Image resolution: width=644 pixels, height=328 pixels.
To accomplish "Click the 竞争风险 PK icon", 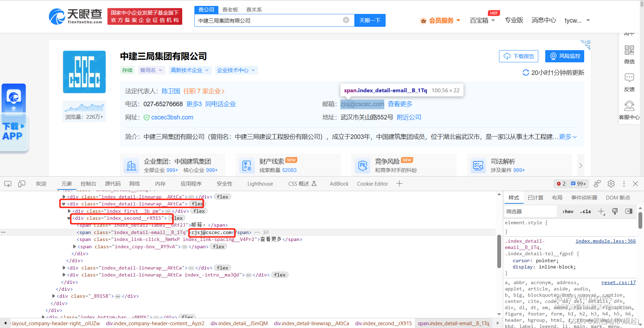I will point(363,165).
